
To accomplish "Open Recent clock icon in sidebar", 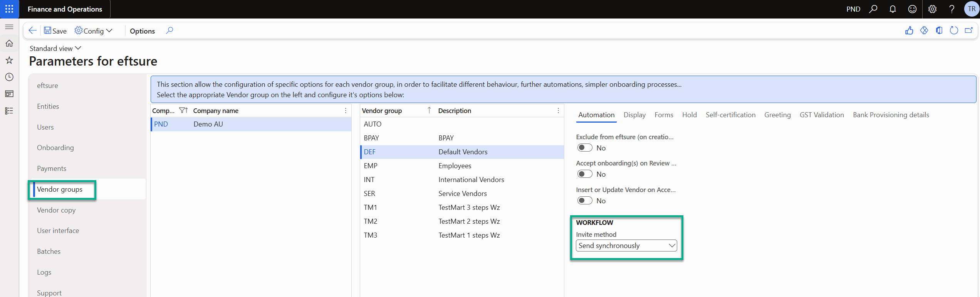I will pos(9,77).
